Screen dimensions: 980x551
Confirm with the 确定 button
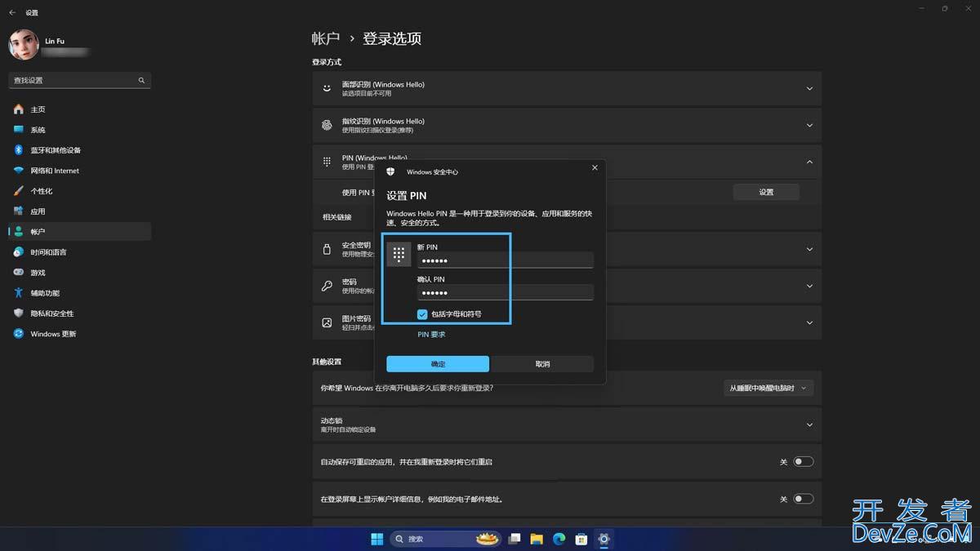(438, 364)
